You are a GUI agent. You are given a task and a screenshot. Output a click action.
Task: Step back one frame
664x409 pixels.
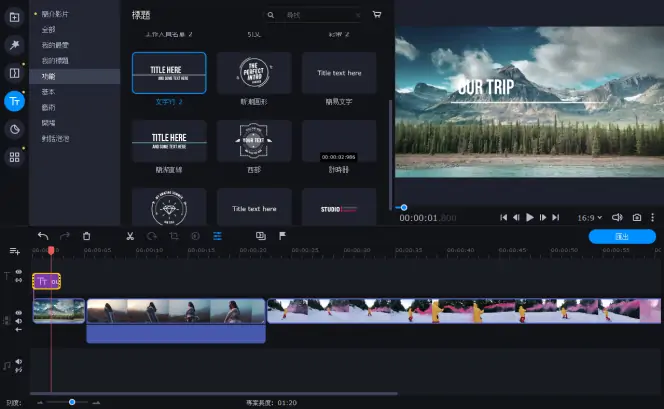(516, 217)
